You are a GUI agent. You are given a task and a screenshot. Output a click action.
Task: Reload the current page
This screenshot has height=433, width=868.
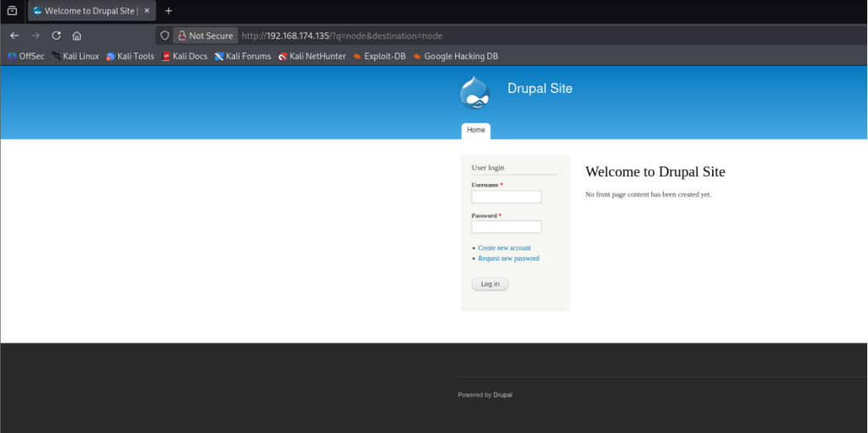[56, 36]
